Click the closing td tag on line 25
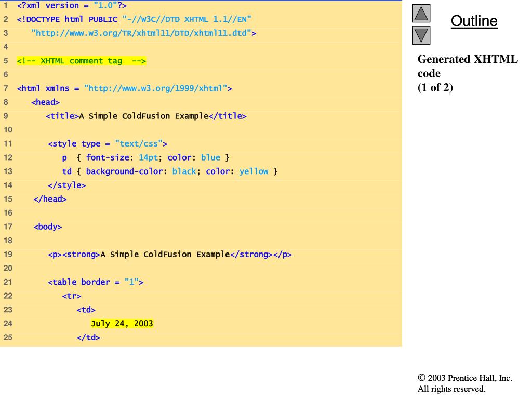This screenshot has width=532, height=399. pyautogui.click(x=88, y=338)
